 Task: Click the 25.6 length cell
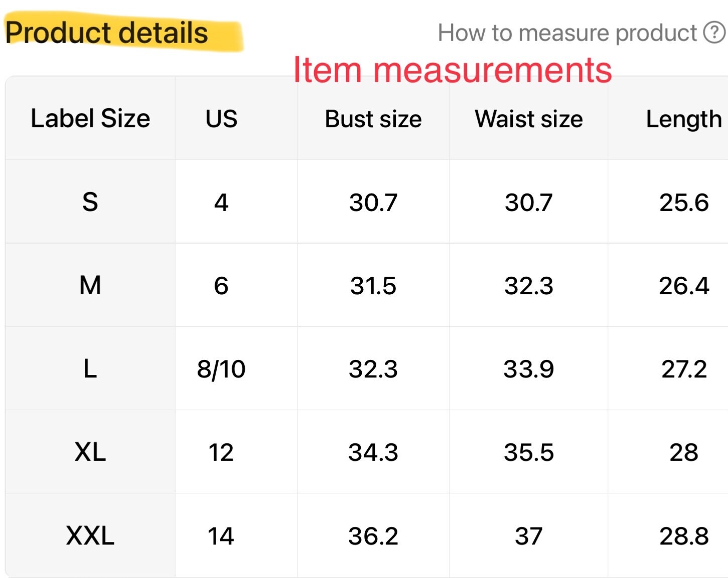click(684, 203)
